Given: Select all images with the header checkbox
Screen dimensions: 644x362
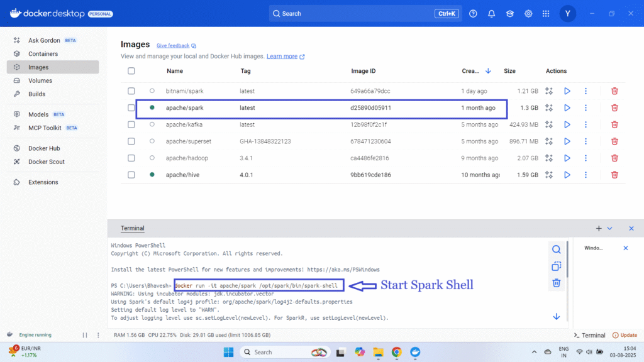Looking at the screenshot, I should [131, 71].
